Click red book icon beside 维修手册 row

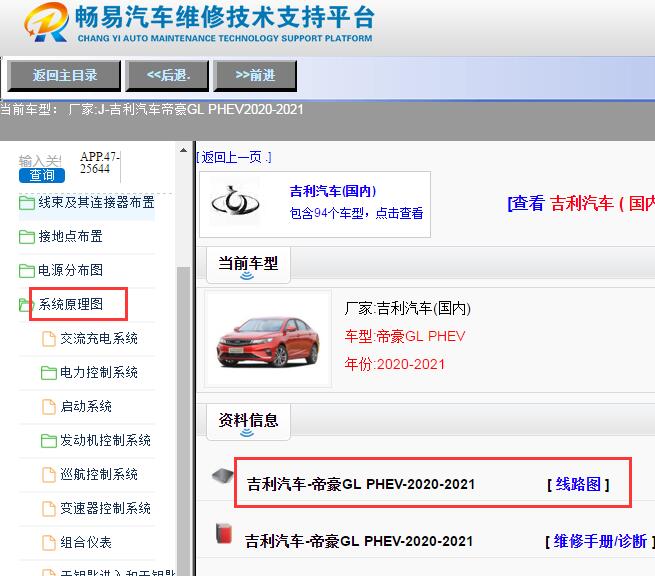[x=224, y=533]
